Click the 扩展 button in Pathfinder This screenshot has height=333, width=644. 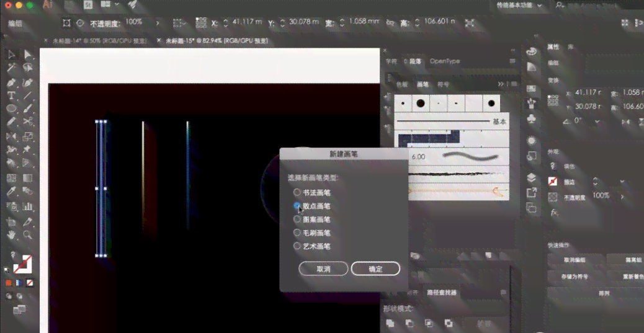(484, 324)
